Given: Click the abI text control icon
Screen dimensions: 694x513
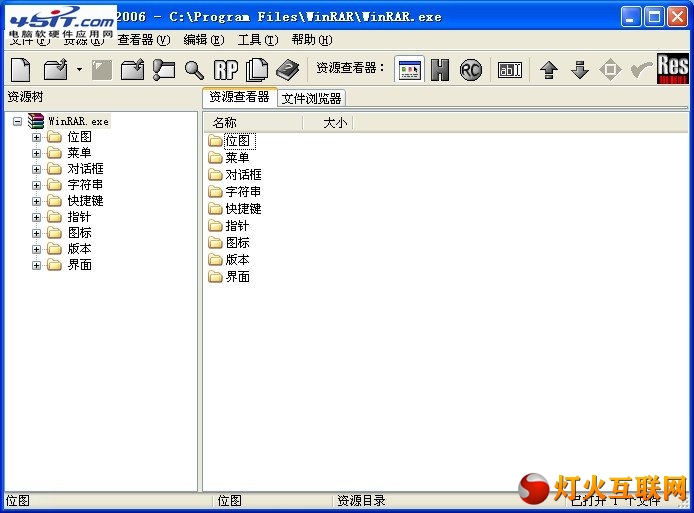Looking at the screenshot, I should 509,69.
